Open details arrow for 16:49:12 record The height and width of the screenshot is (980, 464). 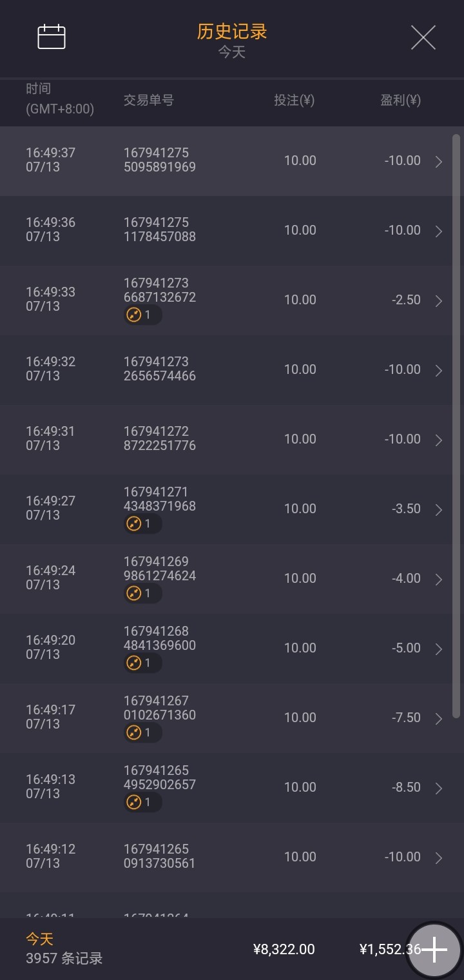(x=439, y=858)
